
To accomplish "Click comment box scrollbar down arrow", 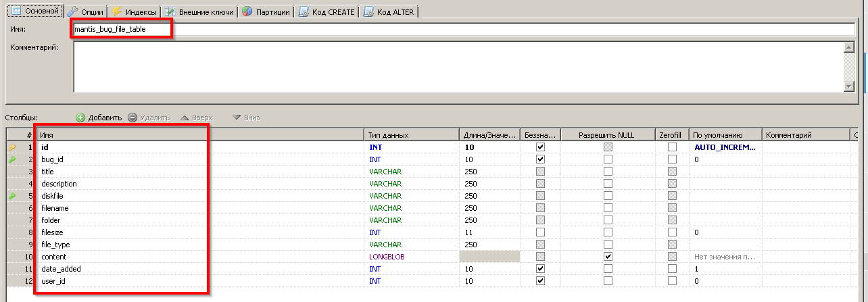I will pyautogui.click(x=850, y=87).
